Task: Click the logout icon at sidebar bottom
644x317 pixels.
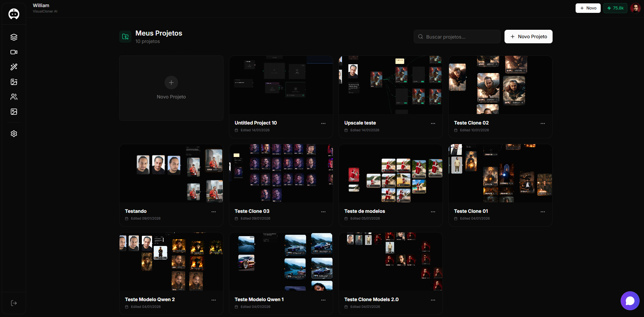Action: [14, 303]
